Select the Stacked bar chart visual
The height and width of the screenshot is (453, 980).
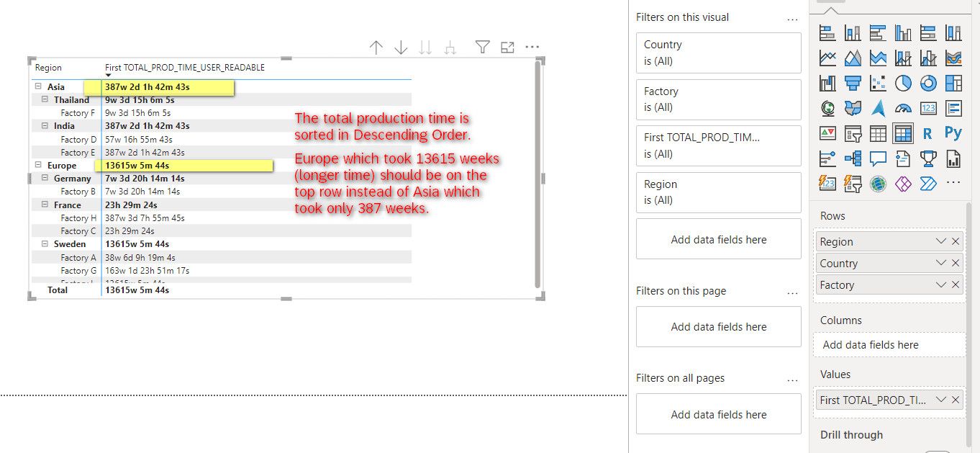point(827,32)
